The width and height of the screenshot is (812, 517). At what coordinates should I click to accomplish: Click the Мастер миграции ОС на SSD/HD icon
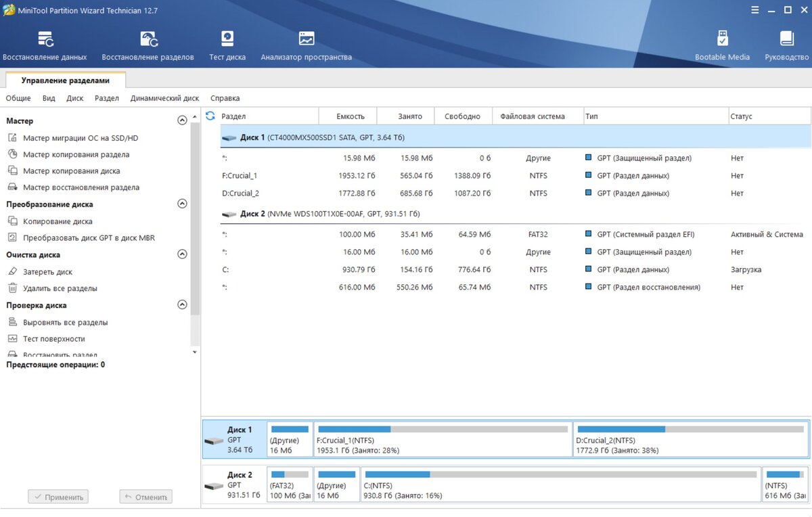[x=12, y=138]
